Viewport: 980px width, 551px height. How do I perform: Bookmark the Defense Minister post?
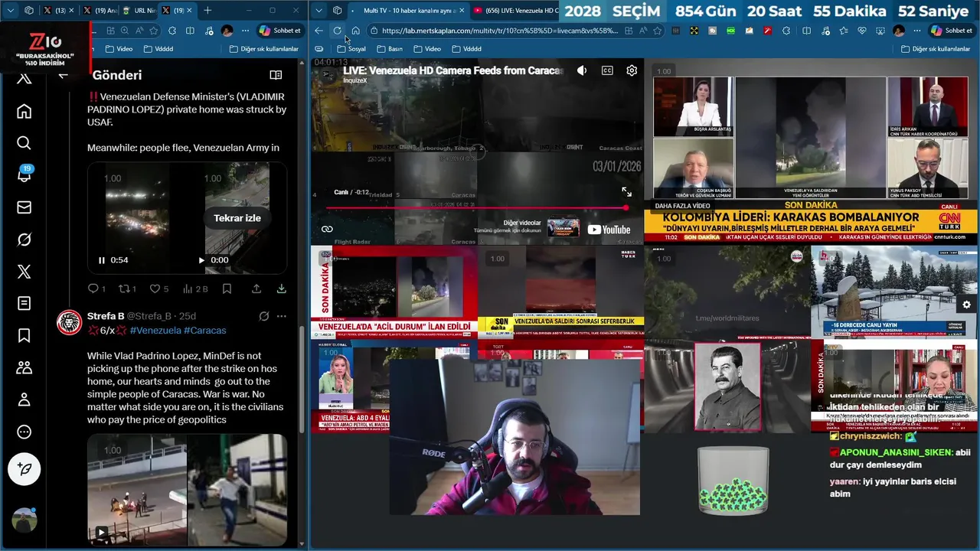tap(227, 289)
